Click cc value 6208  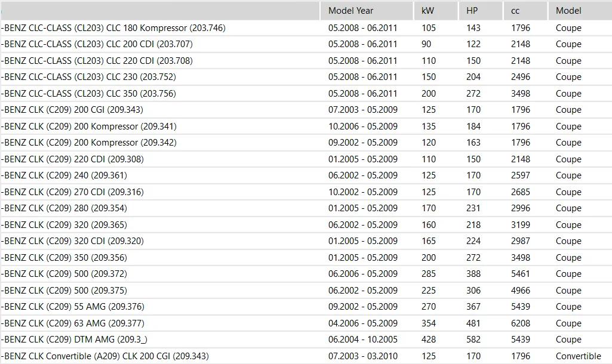[521, 323]
